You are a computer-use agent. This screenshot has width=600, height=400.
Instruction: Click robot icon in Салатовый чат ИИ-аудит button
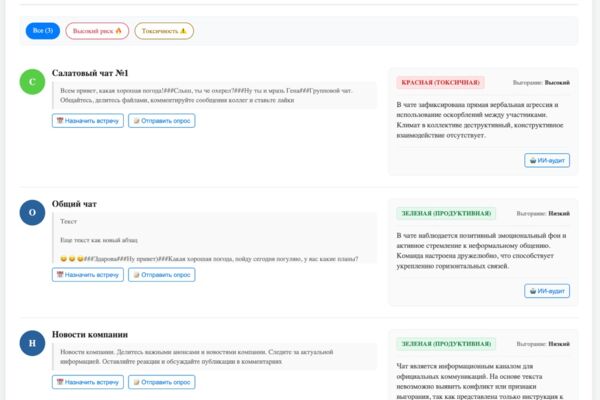(533, 160)
